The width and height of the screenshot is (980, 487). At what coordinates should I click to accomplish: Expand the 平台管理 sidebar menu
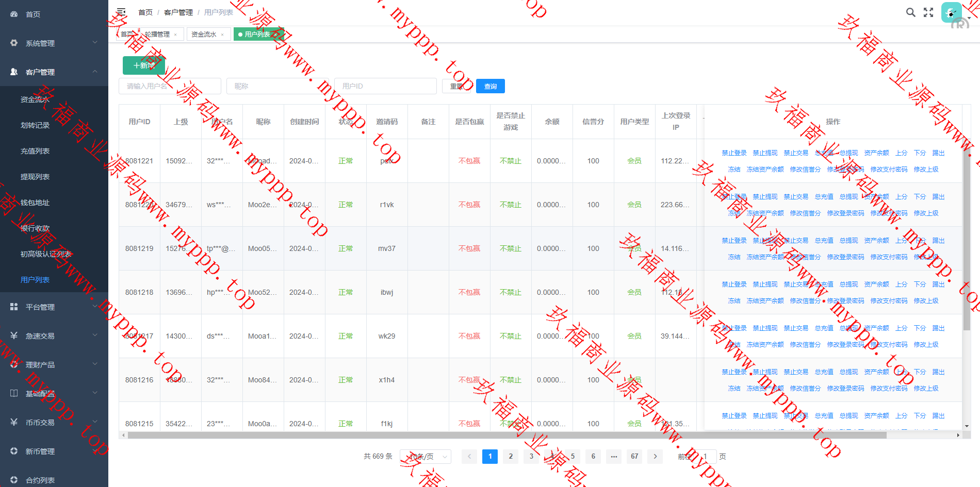point(54,307)
